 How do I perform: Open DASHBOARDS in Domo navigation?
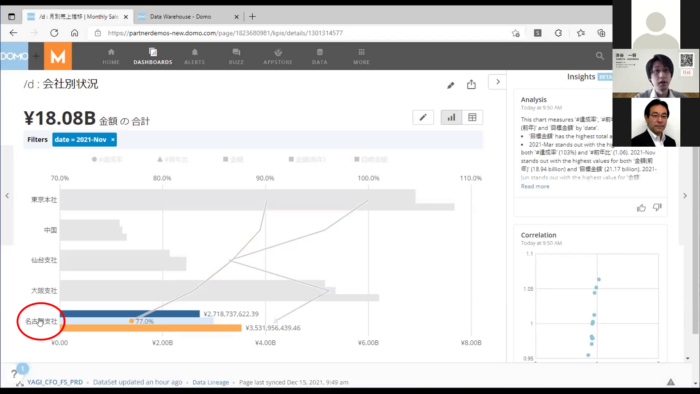153,56
